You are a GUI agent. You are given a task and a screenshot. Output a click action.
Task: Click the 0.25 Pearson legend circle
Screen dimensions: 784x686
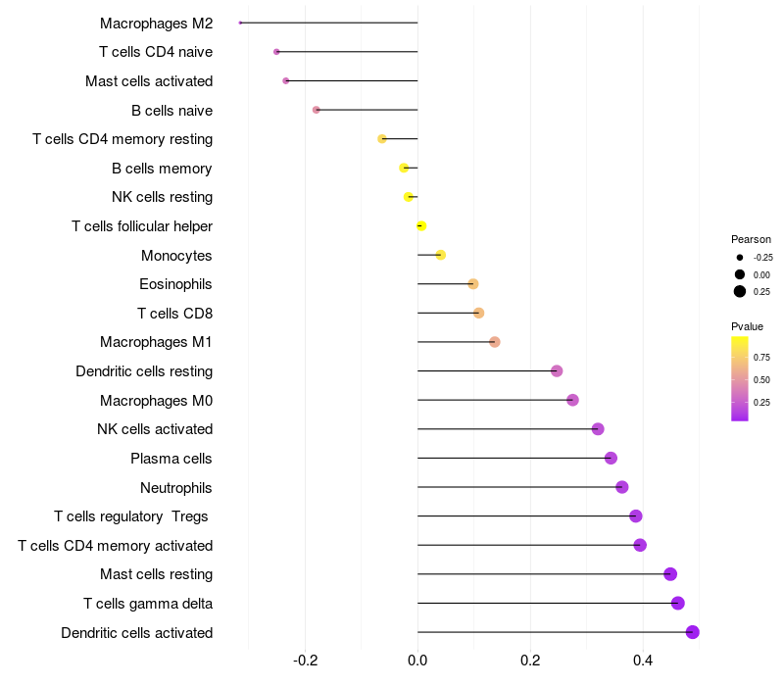tap(740, 291)
